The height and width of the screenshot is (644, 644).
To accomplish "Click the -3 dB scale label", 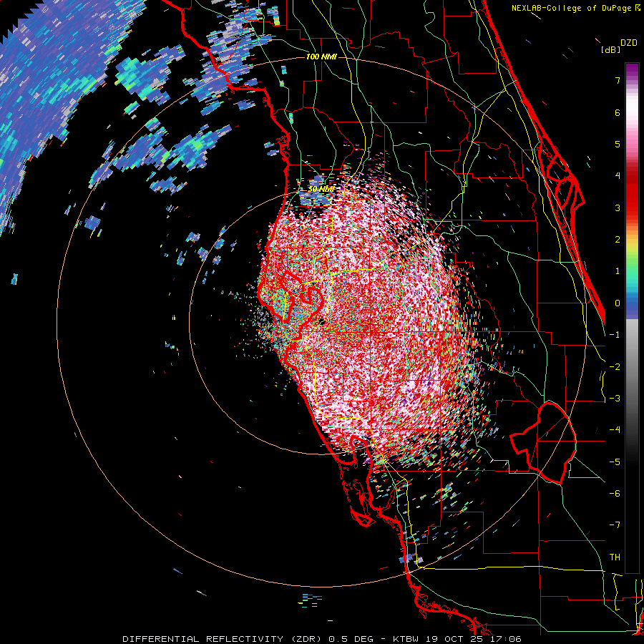I will click(615, 399).
